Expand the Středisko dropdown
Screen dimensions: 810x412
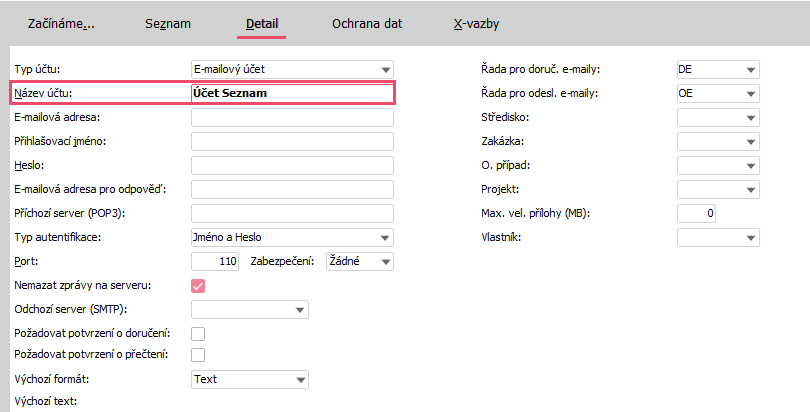pos(719,117)
